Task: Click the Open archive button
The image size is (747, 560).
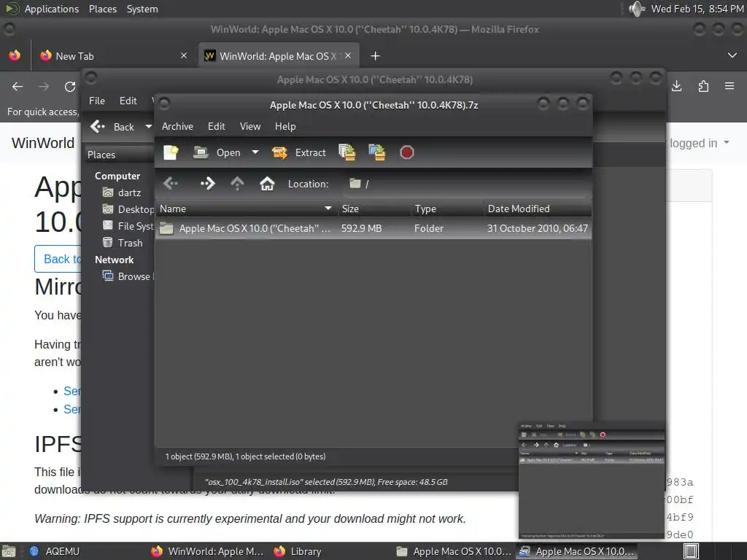Action: pos(217,152)
